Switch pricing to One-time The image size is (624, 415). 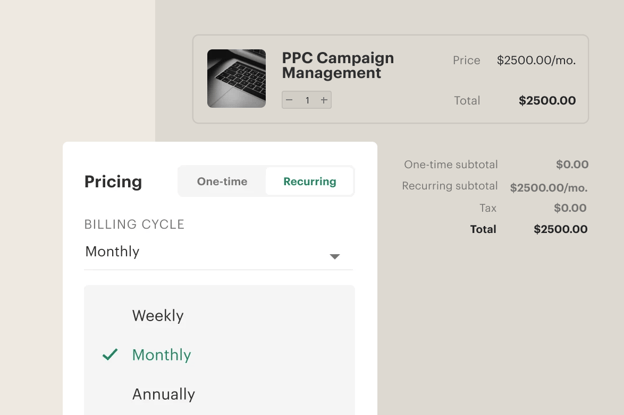222,182
